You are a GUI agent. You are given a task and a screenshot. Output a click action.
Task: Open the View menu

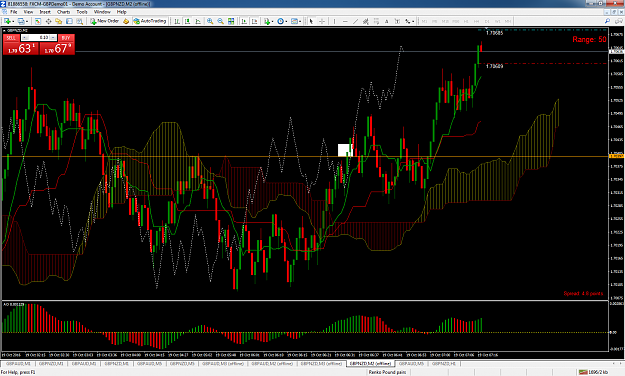28,12
